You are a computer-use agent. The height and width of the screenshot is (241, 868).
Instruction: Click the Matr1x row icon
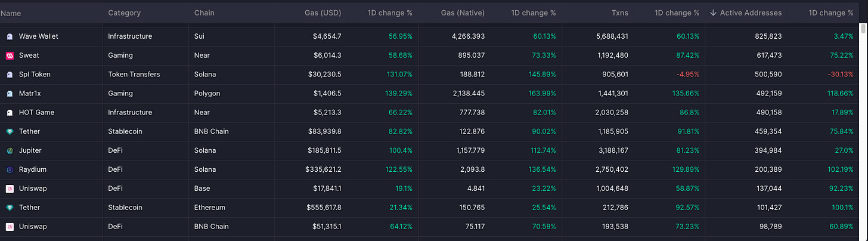tap(10, 94)
